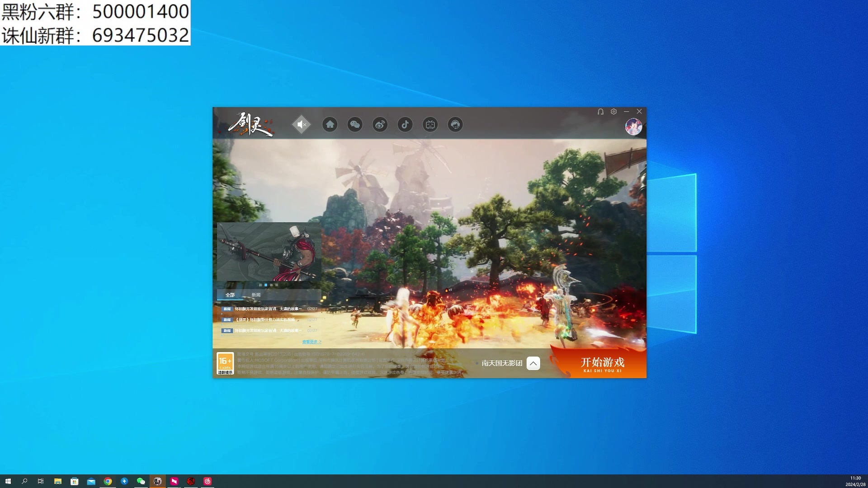This screenshot has height=488, width=868.
Task: Click the server name 南天国无影团
Action: [x=502, y=363]
